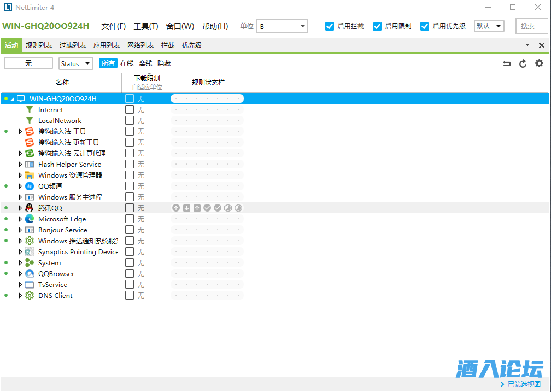Click first upload arrow in 腾讯QQ rule bar
The image size is (551, 392).
click(x=176, y=208)
